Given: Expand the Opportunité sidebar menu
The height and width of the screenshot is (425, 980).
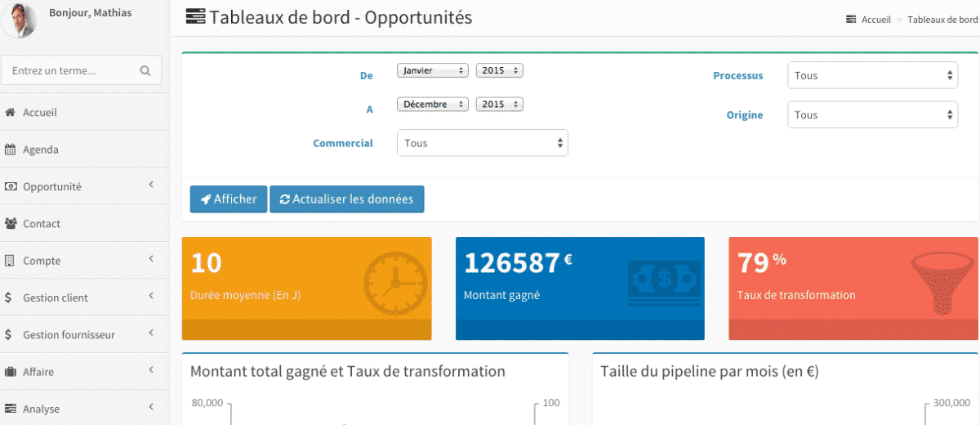Looking at the screenshot, I should (x=82, y=186).
